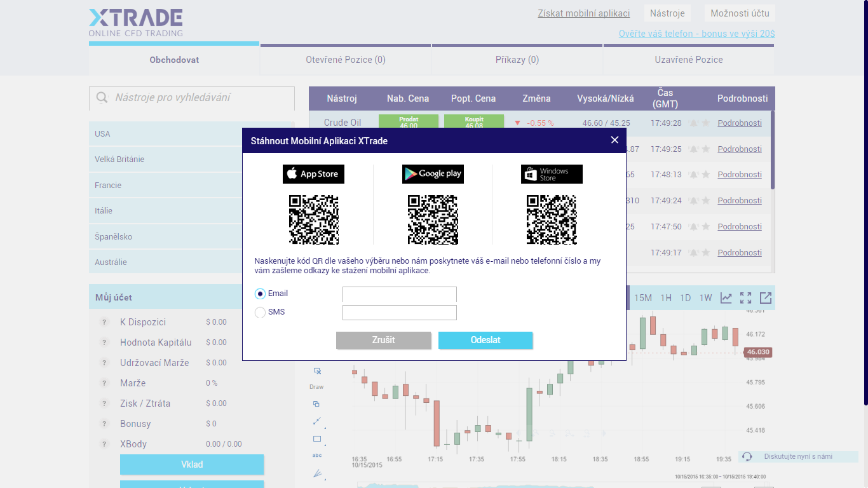Pop out chart into new window icon
The height and width of the screenshot is (488, 868).
tap(766, 297)
